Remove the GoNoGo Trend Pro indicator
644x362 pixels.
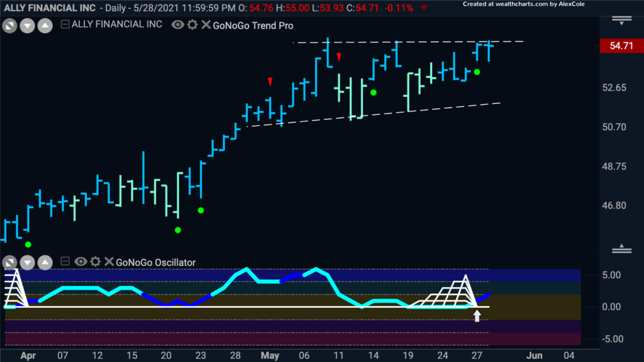coord(206,25)
